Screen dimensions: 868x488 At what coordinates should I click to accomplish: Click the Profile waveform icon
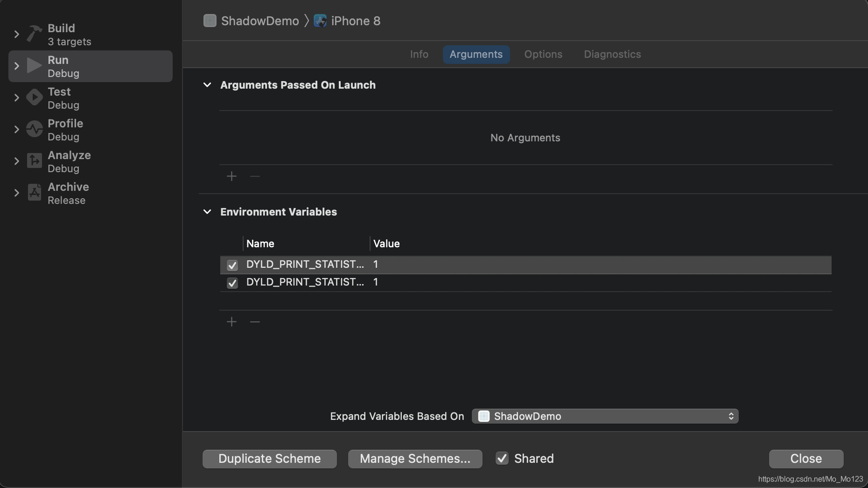[34, 129]
